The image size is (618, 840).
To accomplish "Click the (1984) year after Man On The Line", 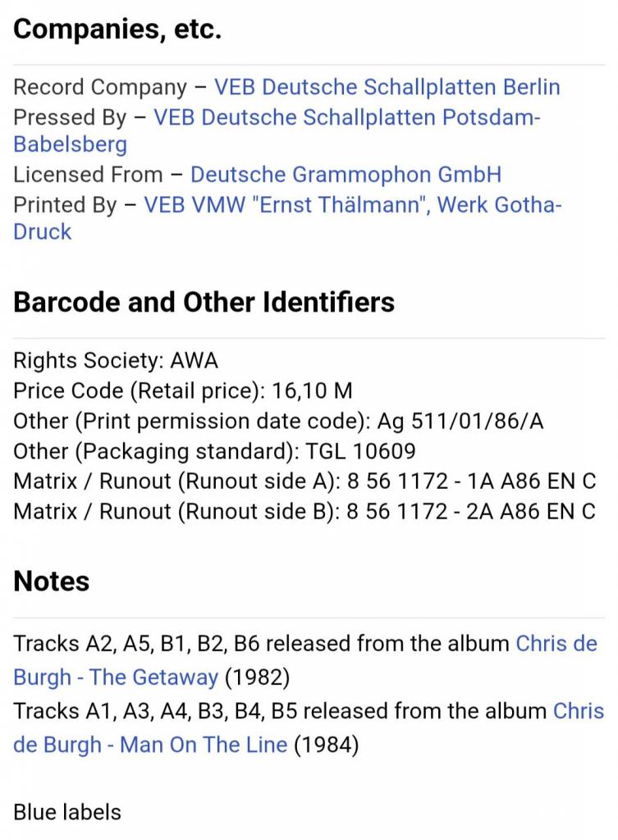I will 326,745.
